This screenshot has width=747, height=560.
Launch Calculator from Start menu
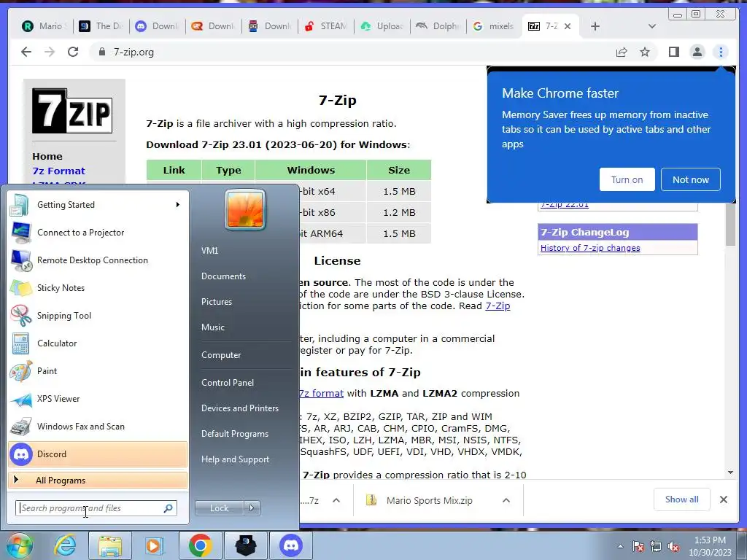point(98,343)
